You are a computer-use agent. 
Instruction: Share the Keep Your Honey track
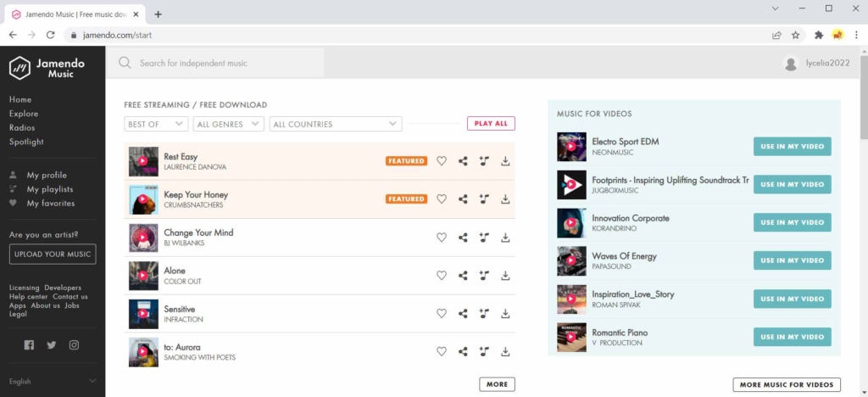pos(463,198)
